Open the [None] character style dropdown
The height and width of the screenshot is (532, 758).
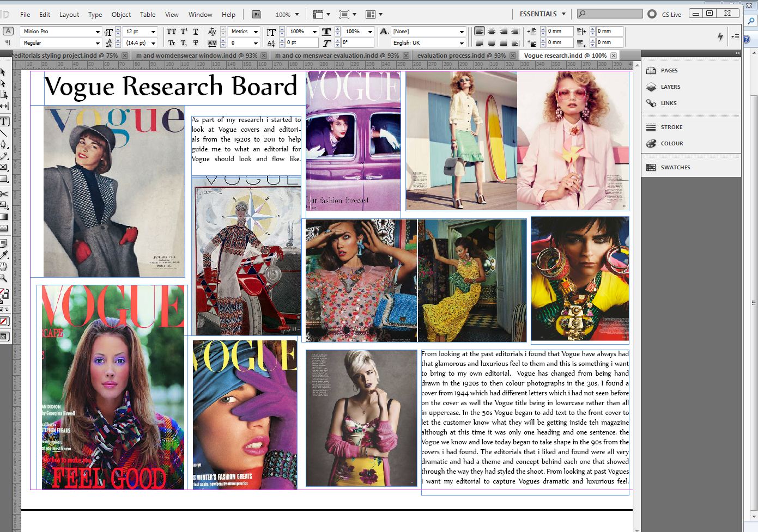[x=462, y=32]
